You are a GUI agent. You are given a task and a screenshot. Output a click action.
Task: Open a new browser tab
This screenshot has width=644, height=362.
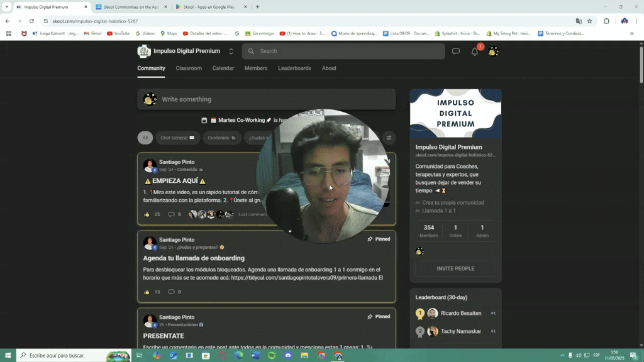257,7
